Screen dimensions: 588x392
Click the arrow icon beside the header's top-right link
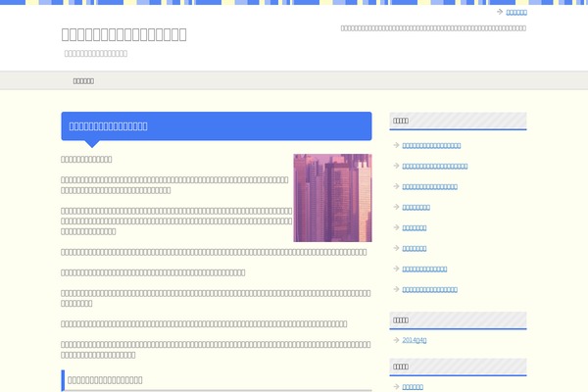(x=500, y=12)
